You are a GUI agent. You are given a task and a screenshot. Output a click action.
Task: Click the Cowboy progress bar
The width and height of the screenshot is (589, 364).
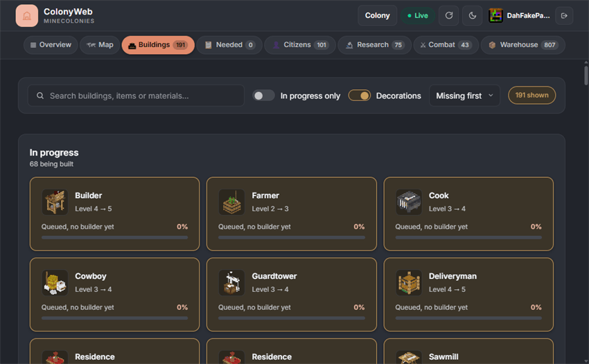tap(114, 318)
